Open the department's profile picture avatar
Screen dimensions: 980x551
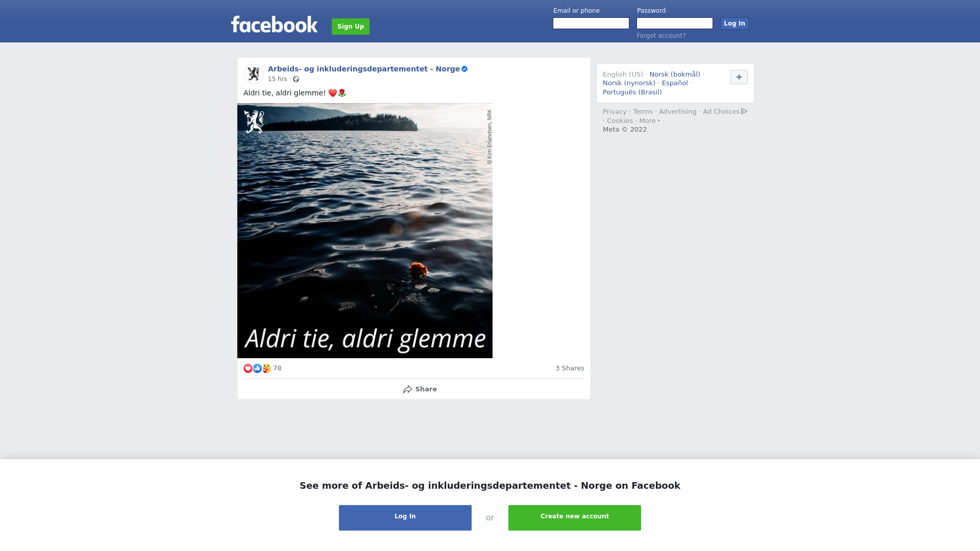(253, 74)
